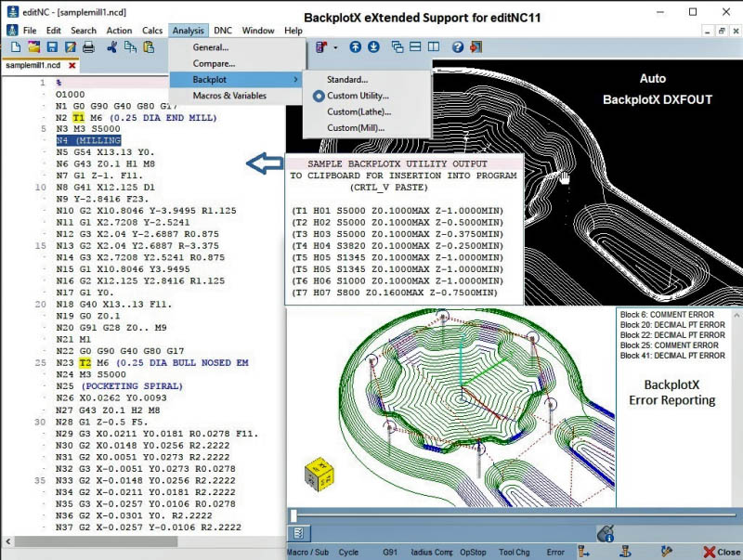743x560 pixels.
Task: Click the editor horizontal scrollbar thumb
Action: click(96, 541)
